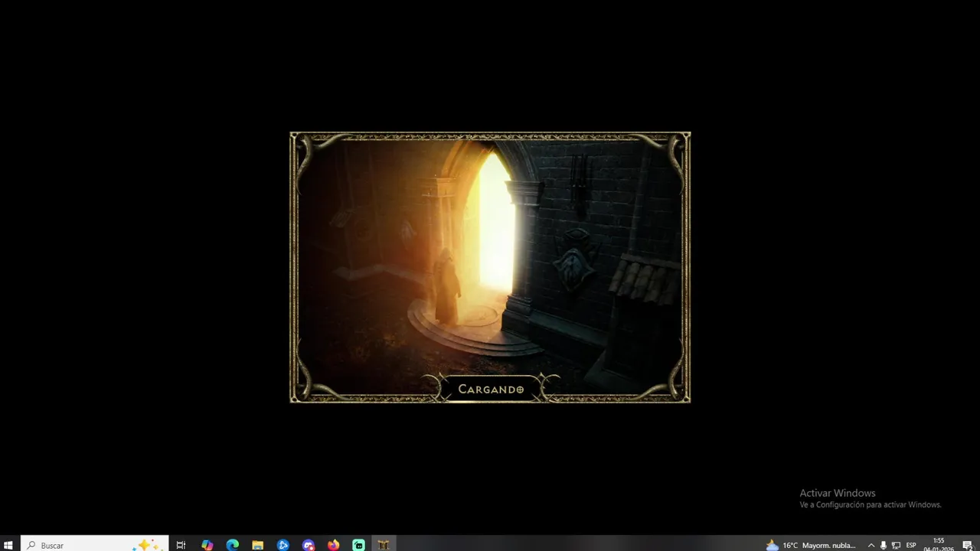Click the Cargando loading label
Image resolution: width=980 pixels, height=551 pixels.
click(491, 390)
